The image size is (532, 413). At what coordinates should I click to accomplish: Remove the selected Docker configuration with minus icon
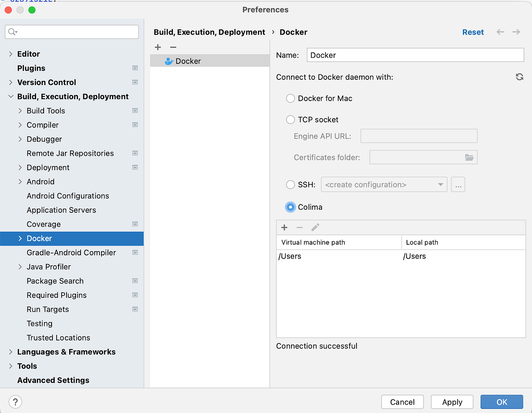pyautogui.click(x=173, y=47)
